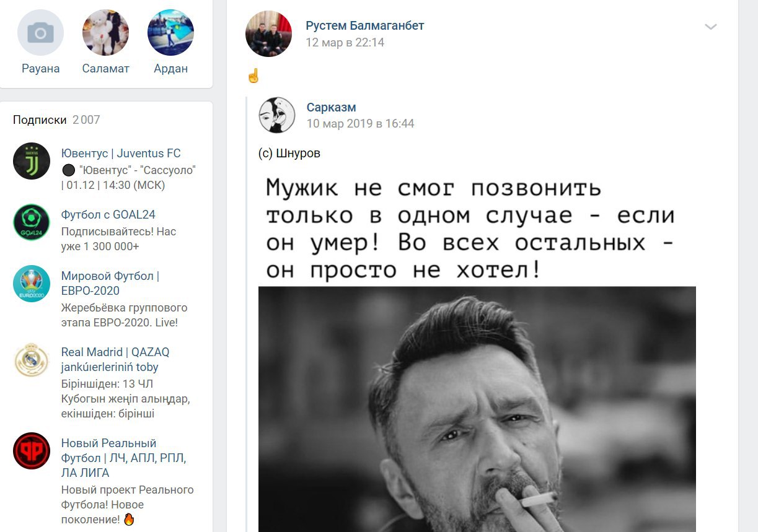Click the Real Madrid QAZAQ crest icon

32,360
